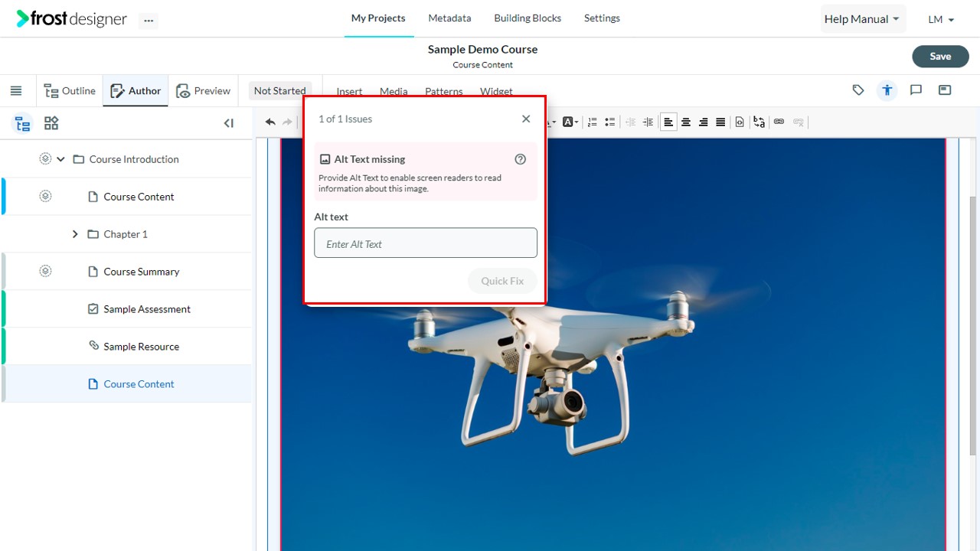The width and height of the screenshot is (980, 551).
Task: Select the first Course Content page under Course Introduction
Action: pyautogui.click(x=139, y=197)
